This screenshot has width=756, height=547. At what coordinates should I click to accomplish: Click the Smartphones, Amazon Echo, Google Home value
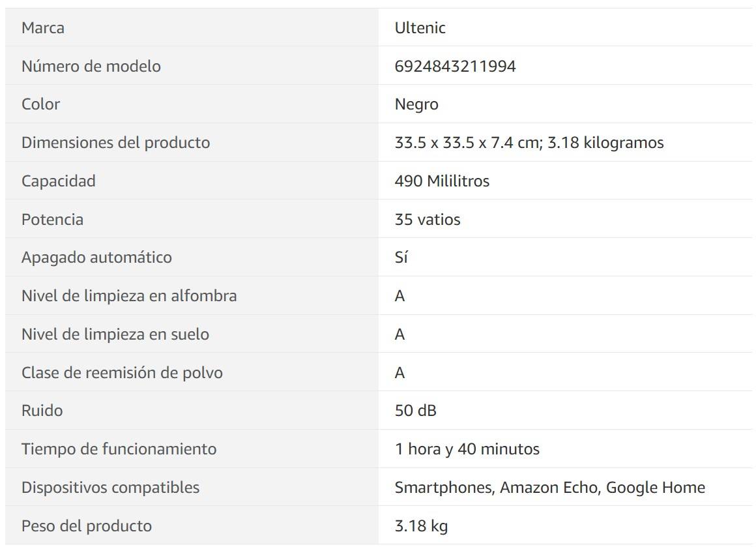coord(550,488)
